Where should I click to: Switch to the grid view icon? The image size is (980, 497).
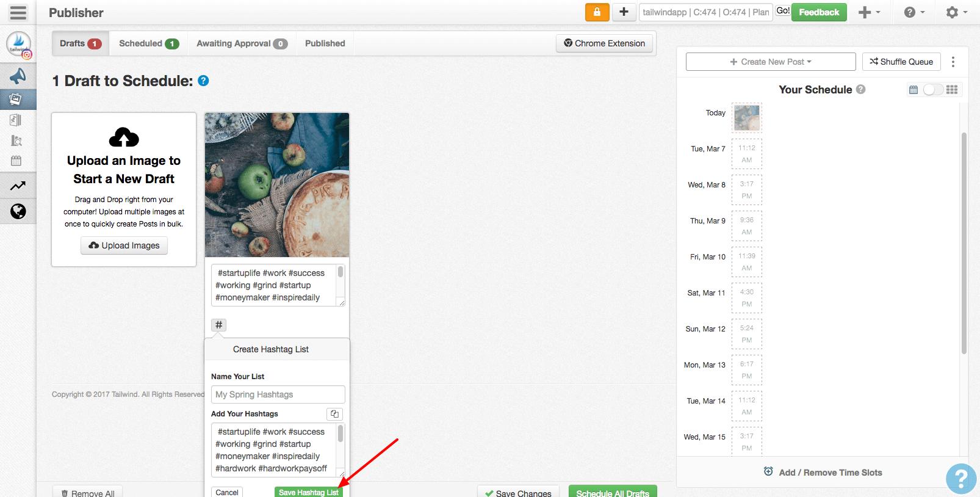pyautogui.click(x=952, y=90)
